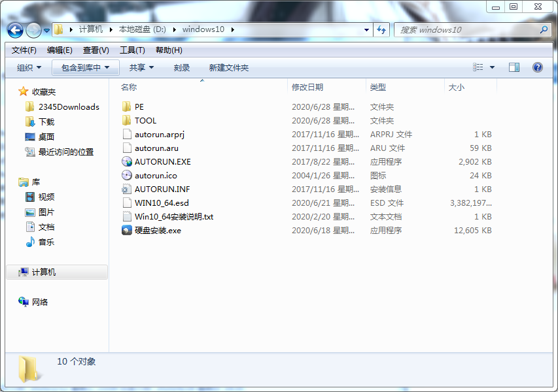The width and height of the screenshot is (558, 392).
Task: Select the WIN10_64.esd file icon
Action: 127,203
